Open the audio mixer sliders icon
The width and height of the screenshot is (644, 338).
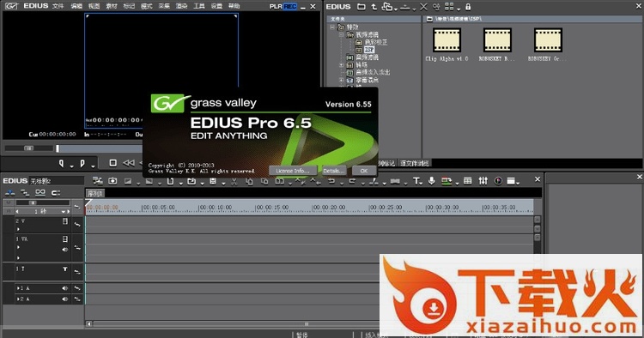click(483, 181)
